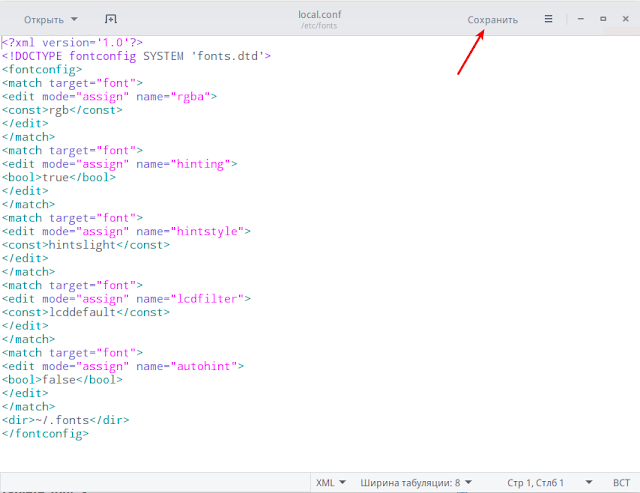Click the /etc/fonts path subtitle
Screen dimensions: 640x493
point(319,26)
